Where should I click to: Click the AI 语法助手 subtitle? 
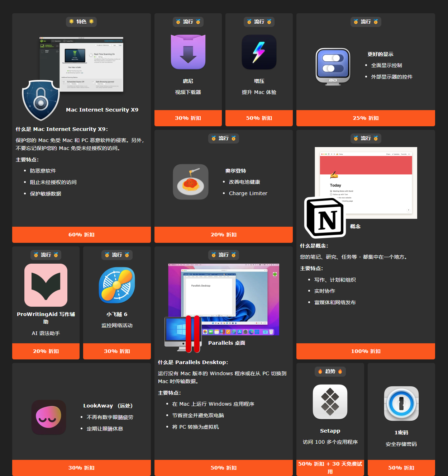(46, 333)
